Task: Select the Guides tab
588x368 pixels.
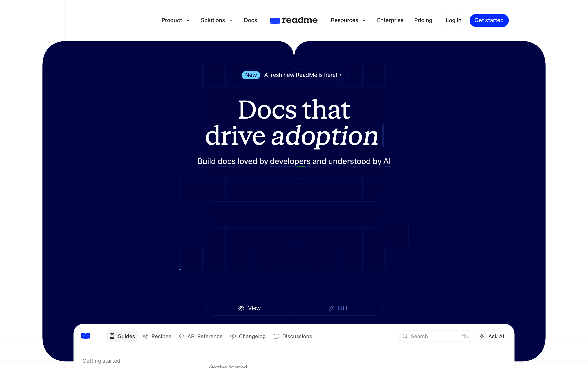Action: point(122,336)
